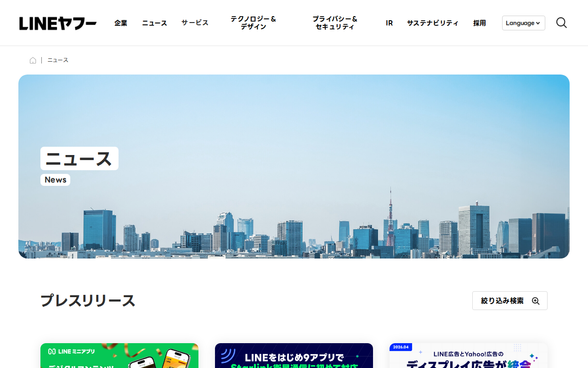588x368 pixels.
Task: Select プライバシー＆セキュリティ in navigation
Action: coord(335,23)
